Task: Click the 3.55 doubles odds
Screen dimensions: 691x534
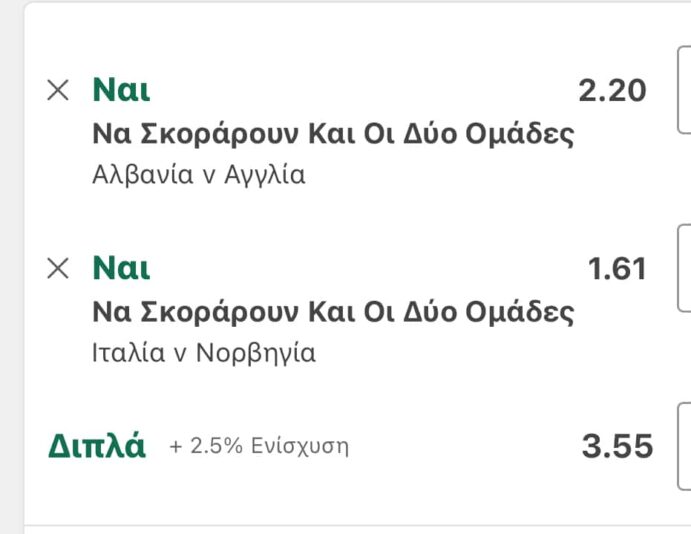Action: pyautogui.click(x=617, y=446)
